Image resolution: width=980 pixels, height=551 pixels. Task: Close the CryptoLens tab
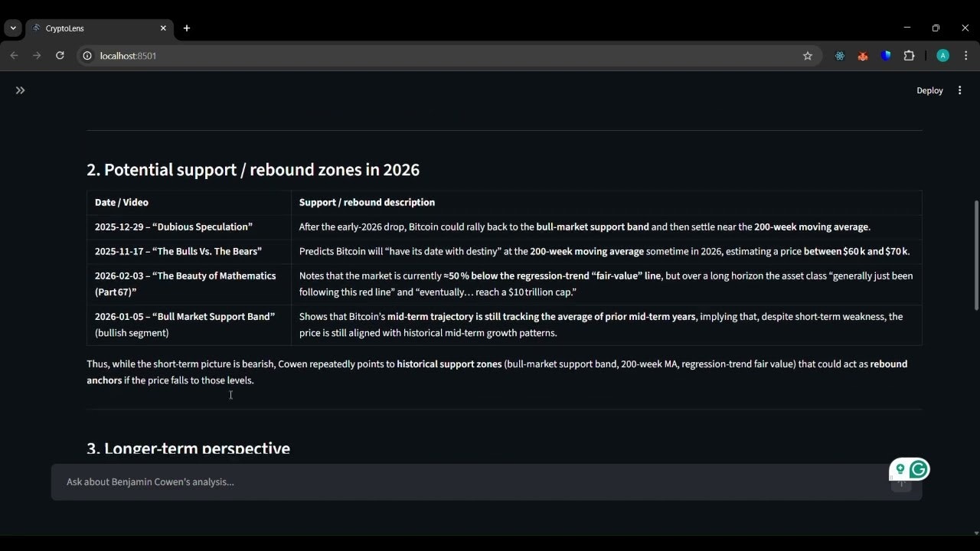(163, 28)
